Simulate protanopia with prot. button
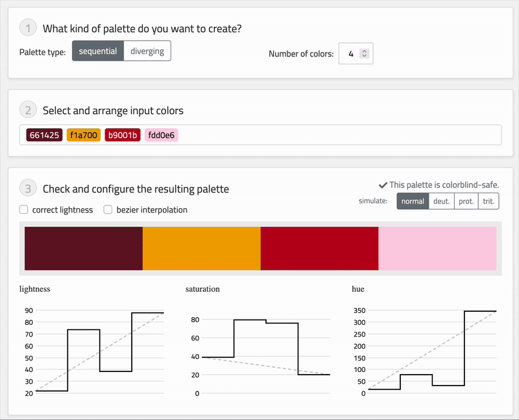The width and height of the screenshot is (519, 420). pos(466,202)
